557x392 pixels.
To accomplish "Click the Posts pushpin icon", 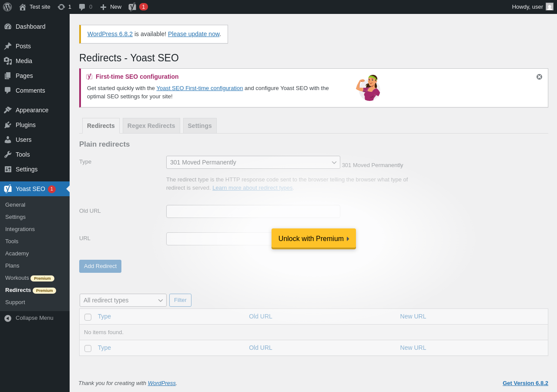I will [8, 46].
